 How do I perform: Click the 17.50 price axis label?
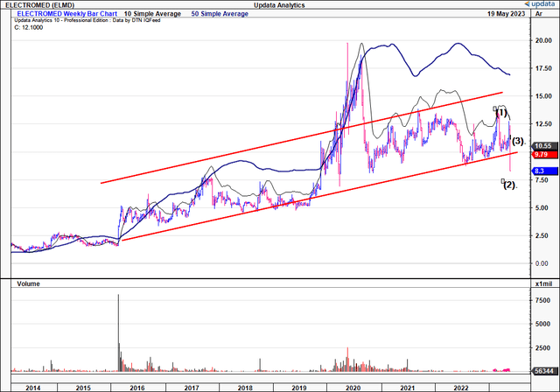pyautogui.click(x=543, y=68)
